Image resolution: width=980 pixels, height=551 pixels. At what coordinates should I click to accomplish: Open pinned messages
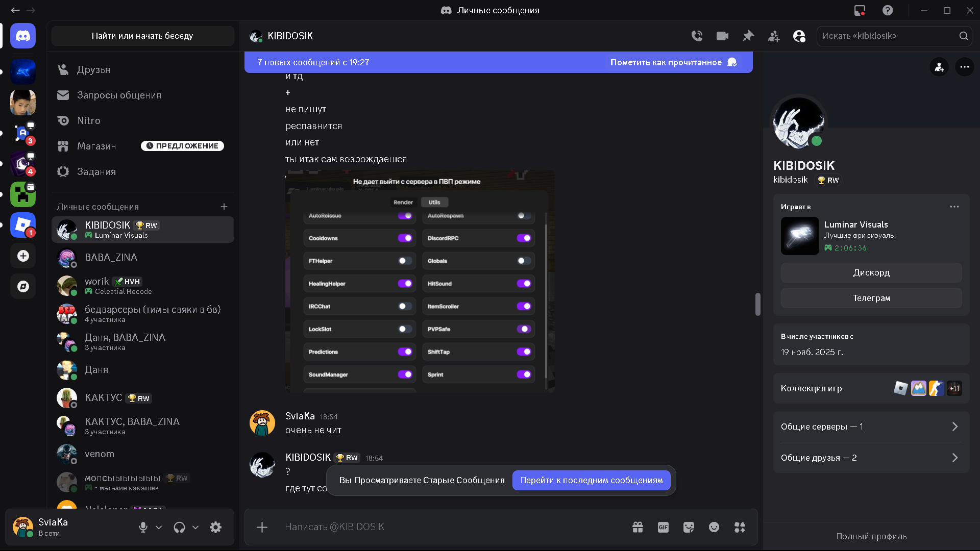click(748, 36)
